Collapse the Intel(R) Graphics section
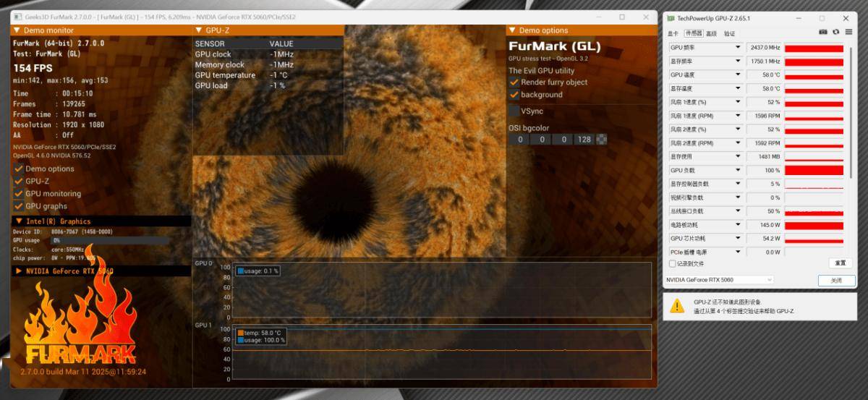868x400 pixels. pyautogui.click(x=17, y=221)
